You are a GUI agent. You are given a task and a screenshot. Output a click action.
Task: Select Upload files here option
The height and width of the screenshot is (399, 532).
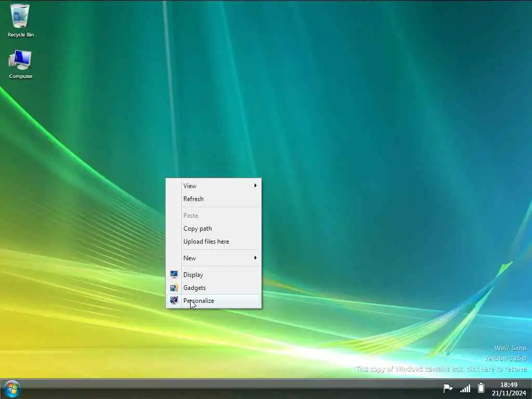click(x=214, y=242)
